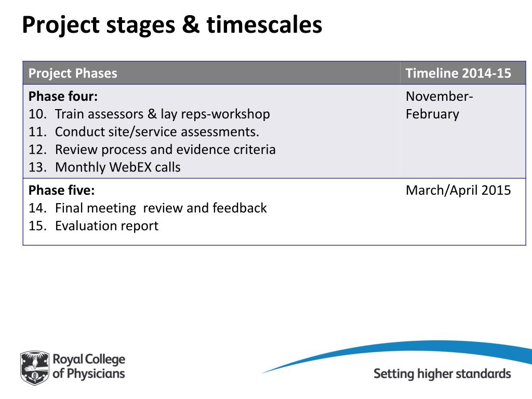Click the 'Royal College' logo text
This screenshot has height=399, width=532.
(x=89, y=360)
